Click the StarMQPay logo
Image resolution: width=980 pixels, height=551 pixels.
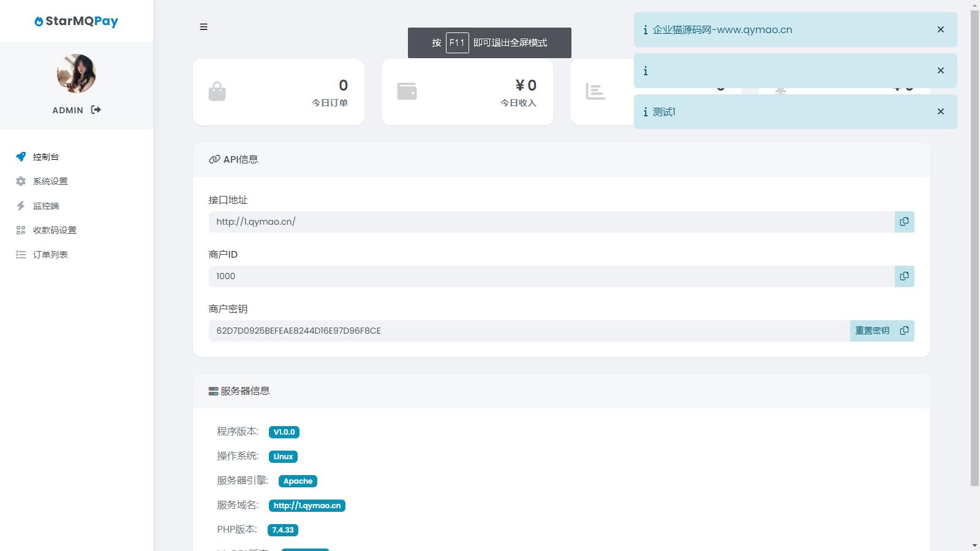(x=77, y=21)
